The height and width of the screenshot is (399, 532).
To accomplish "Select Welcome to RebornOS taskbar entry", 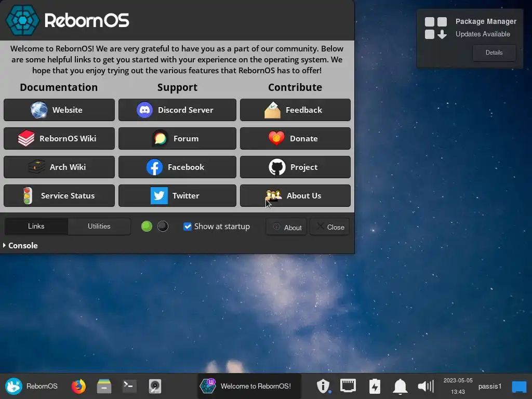I will 249,386.
